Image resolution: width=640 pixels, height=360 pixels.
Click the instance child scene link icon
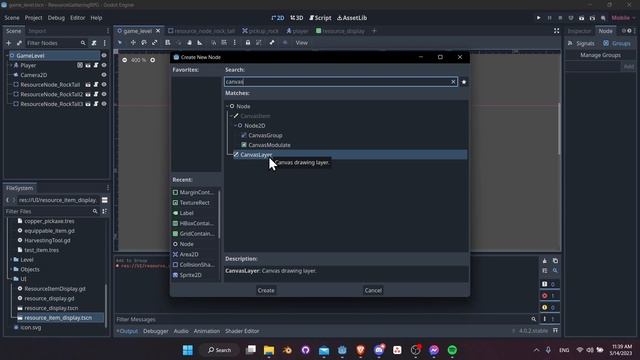click(19, 43)
